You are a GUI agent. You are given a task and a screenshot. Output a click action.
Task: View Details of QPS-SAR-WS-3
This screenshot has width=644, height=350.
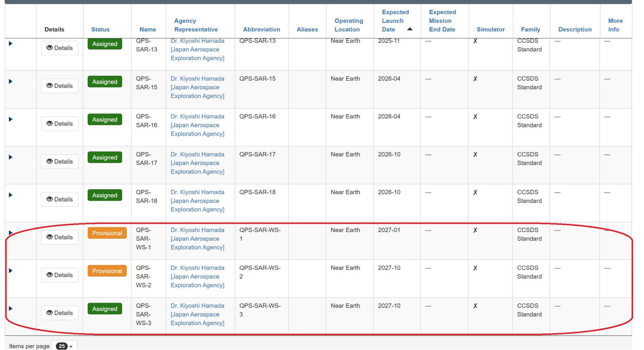pos(60,312)
